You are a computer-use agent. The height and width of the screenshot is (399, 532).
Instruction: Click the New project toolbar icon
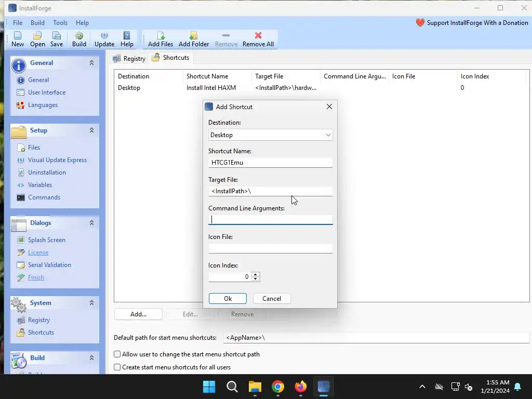click(18, 39)
